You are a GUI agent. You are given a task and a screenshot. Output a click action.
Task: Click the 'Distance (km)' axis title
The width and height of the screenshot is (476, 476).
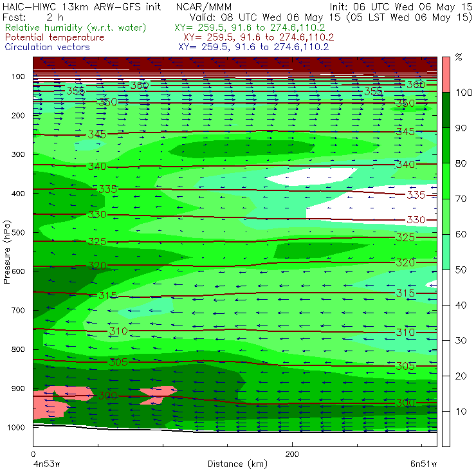click(237, 464)
